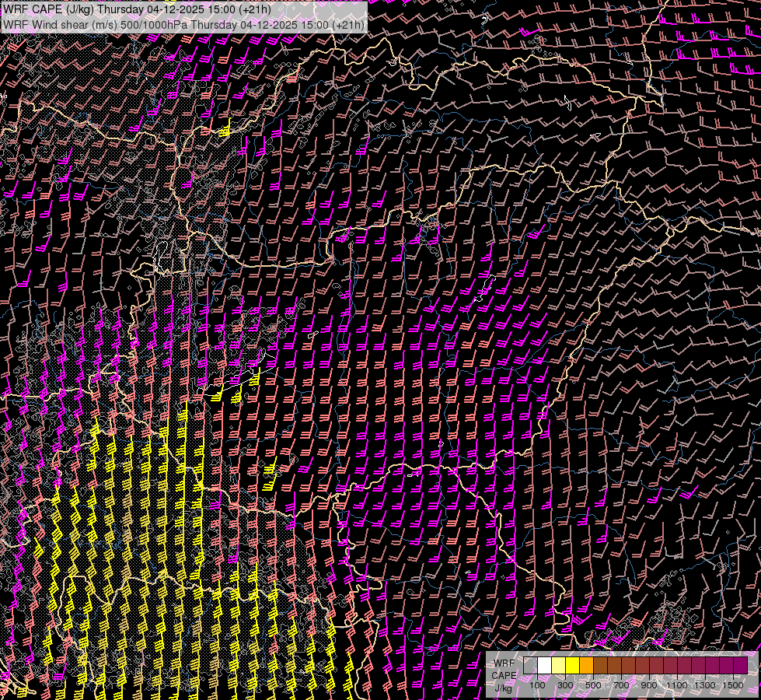761x700 pixels.
Task: Click the 700 tick label on the colorbar
Action: (x=621, y=685)
